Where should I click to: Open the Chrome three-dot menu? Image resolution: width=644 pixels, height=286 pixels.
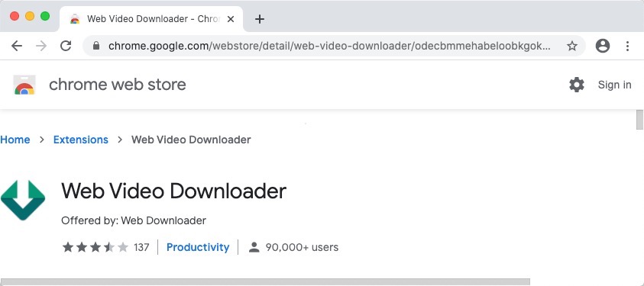click(627, 46)
